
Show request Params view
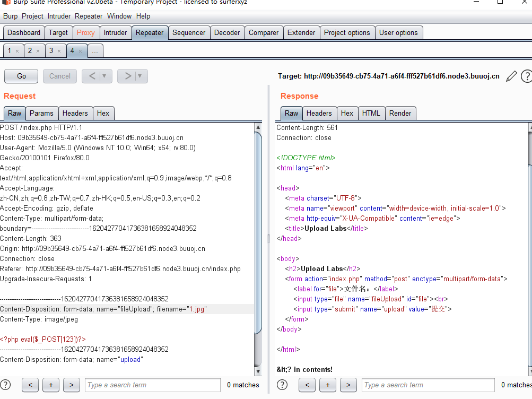point(41,114)
